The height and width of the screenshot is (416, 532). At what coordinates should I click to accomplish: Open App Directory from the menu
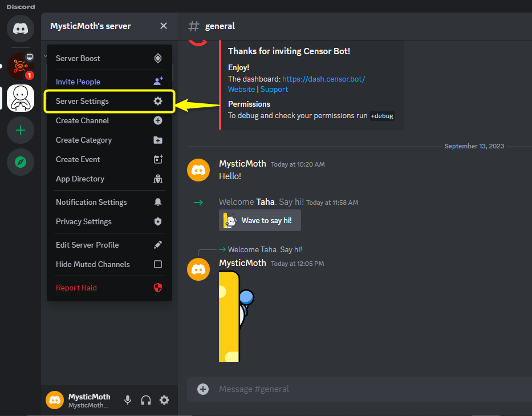click(x=109, y=179)
